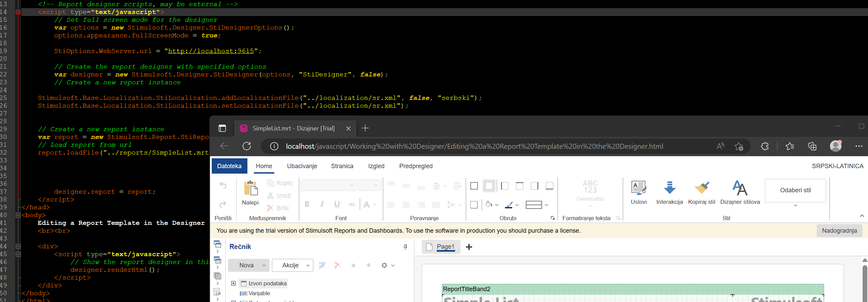Toggle top border
Image resolution: width=868 pixels, height=302 pixels.
tap(520, 186)
